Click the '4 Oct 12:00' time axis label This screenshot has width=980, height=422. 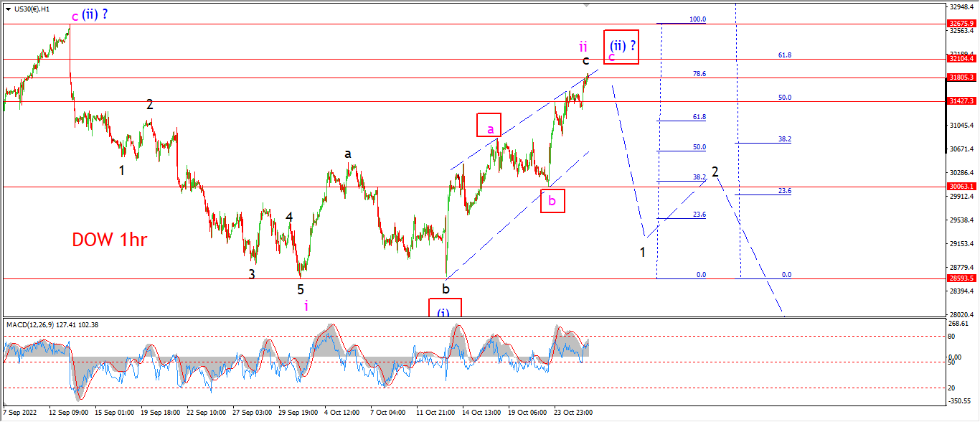[x=341, y=413]
